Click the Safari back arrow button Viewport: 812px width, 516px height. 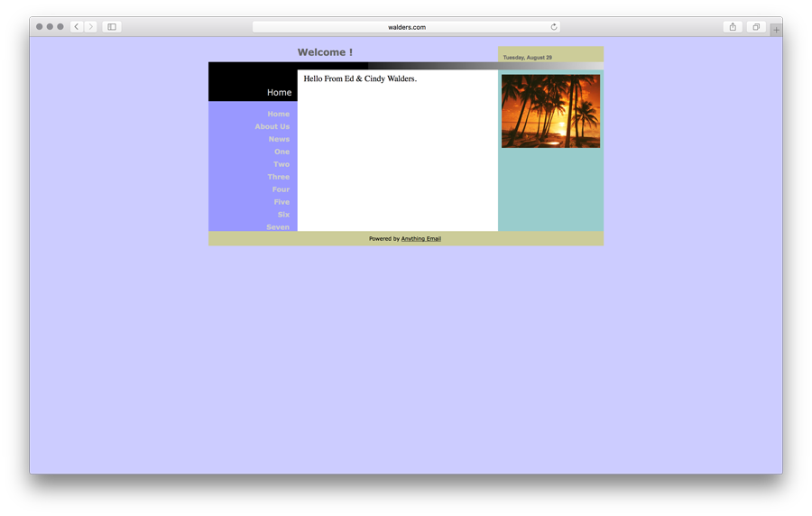click(x=77, y=27)
